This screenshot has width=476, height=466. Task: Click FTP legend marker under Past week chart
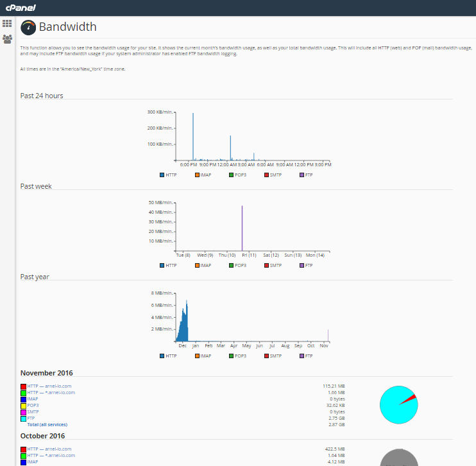(301, 265)
